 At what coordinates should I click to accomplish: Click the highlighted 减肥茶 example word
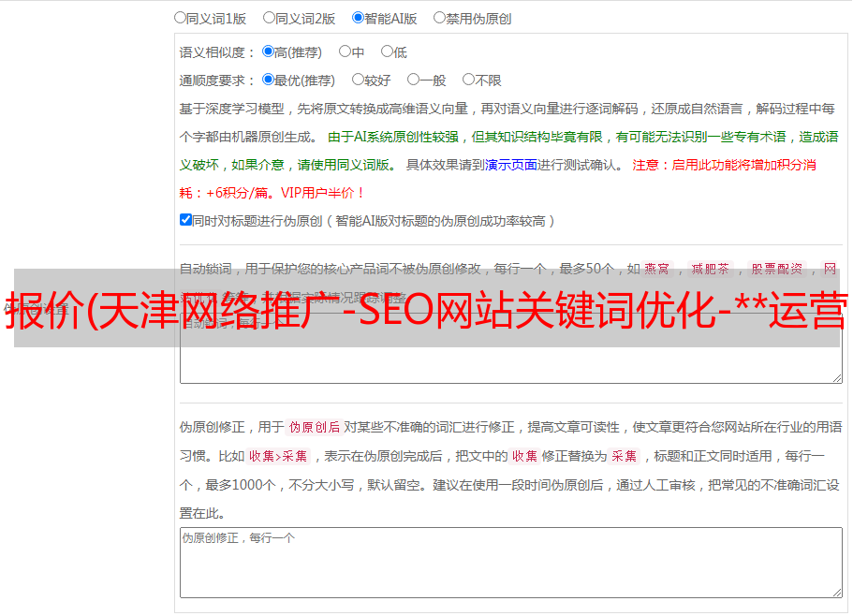click(x=710, y=269)
